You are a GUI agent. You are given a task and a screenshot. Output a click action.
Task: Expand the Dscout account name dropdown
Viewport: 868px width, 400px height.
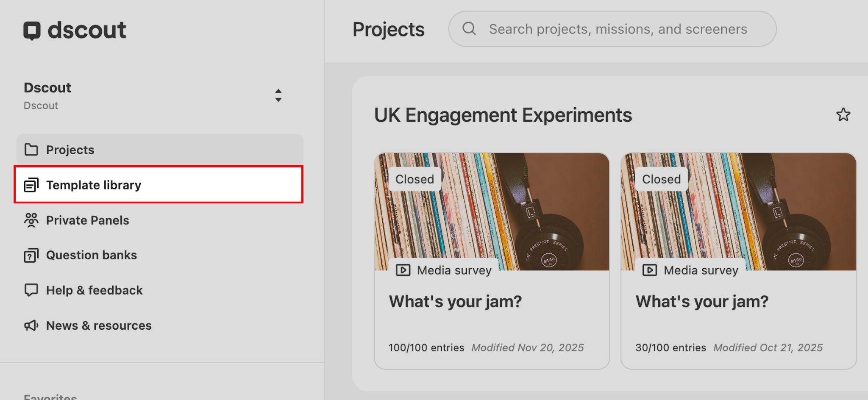(47, 88)
